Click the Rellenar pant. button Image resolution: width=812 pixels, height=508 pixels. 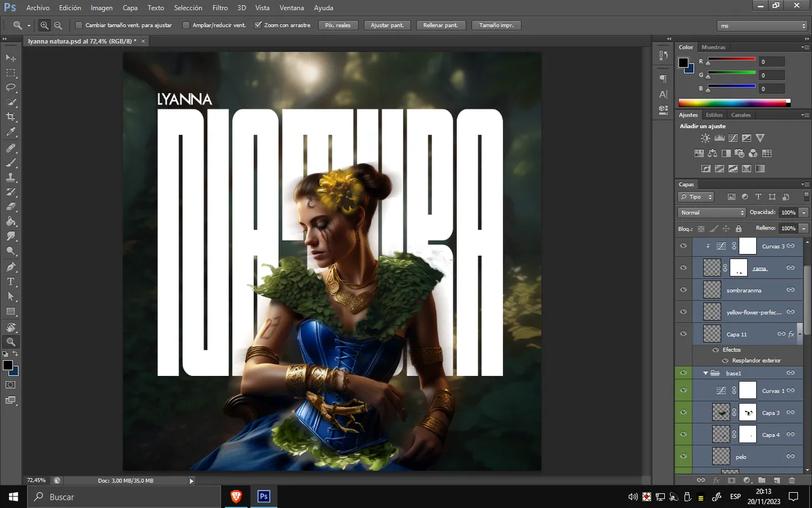441,25
